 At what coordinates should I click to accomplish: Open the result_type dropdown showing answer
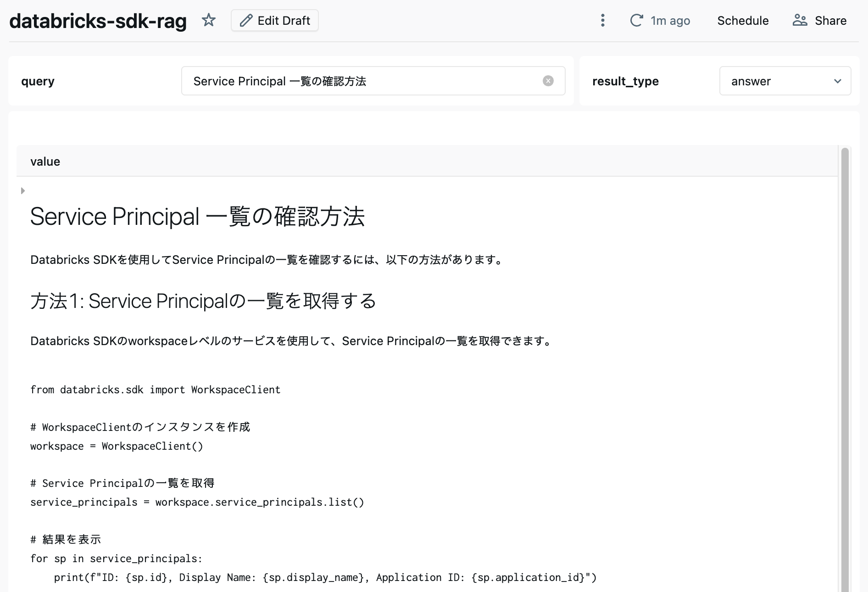[785, 81]
